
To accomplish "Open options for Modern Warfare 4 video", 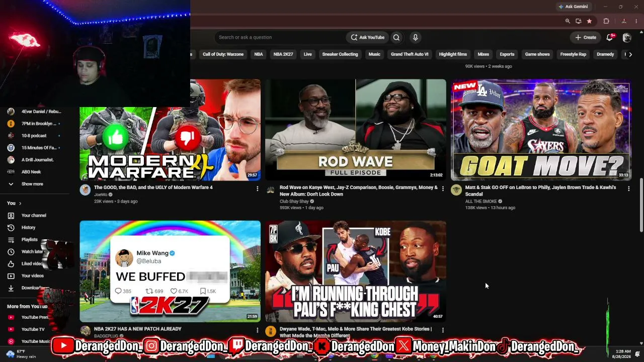I will tap(257, 189).
